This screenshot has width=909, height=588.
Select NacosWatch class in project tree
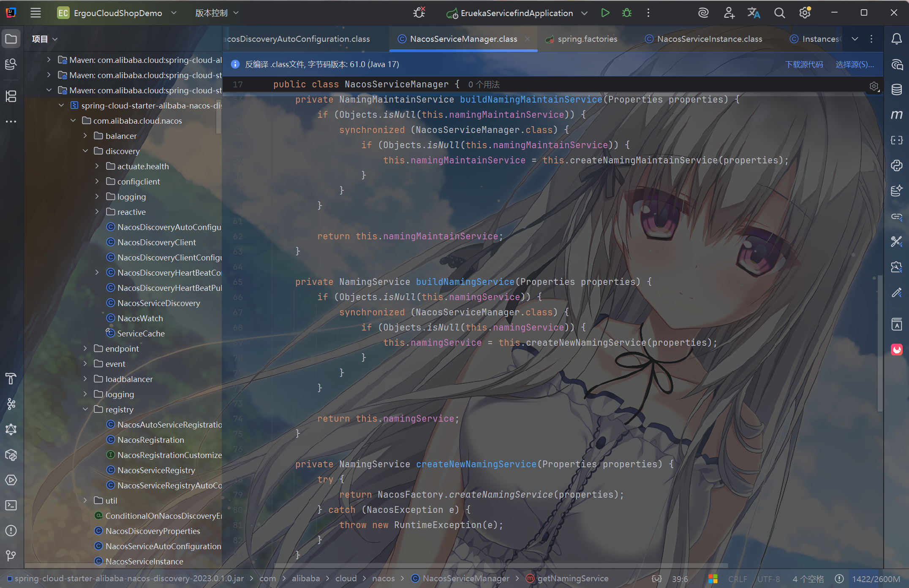140,318
